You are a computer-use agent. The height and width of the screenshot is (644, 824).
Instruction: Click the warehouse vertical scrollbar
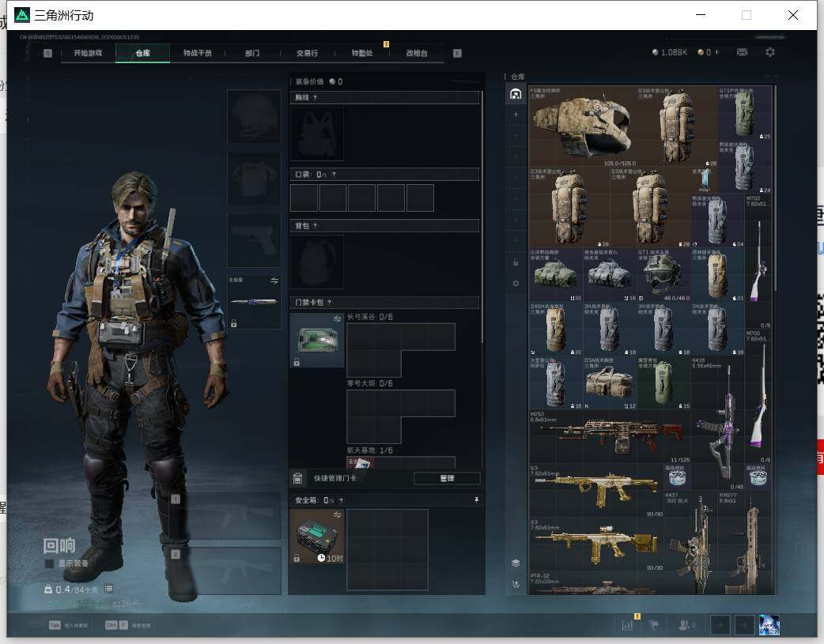[x=775, y=189]
